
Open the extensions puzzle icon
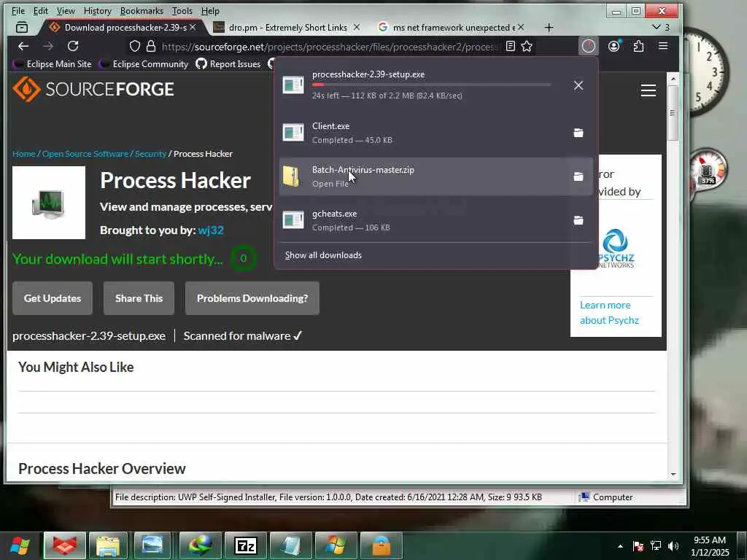[638, 46]
